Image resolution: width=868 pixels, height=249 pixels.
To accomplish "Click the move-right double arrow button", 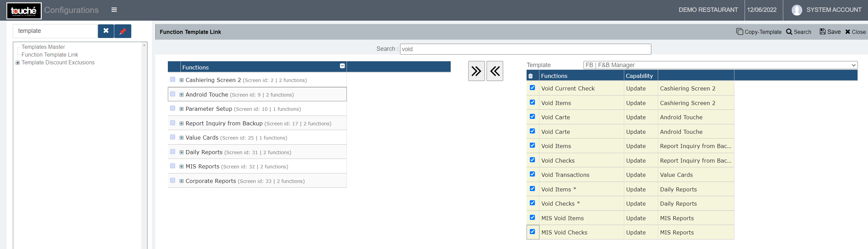I will point(476,71).
